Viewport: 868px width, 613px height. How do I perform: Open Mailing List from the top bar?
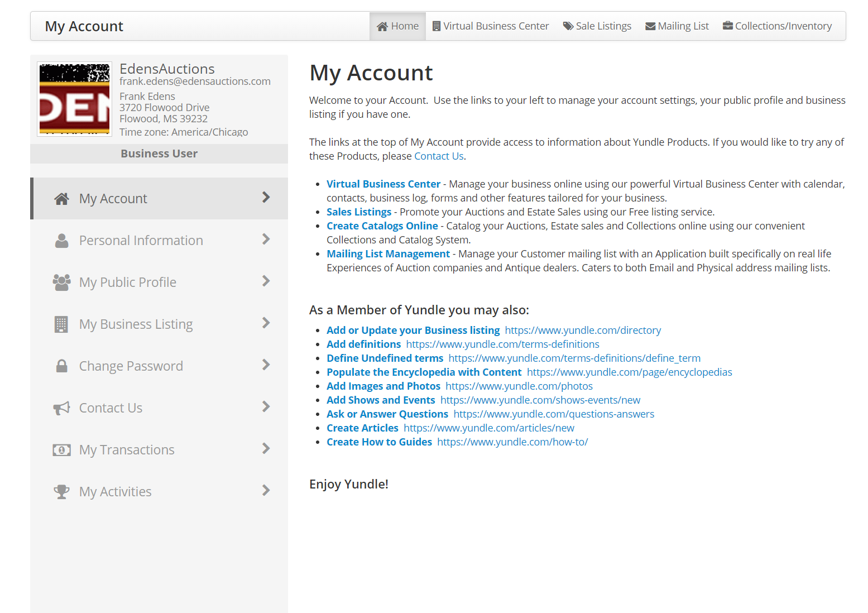[677, 26]
